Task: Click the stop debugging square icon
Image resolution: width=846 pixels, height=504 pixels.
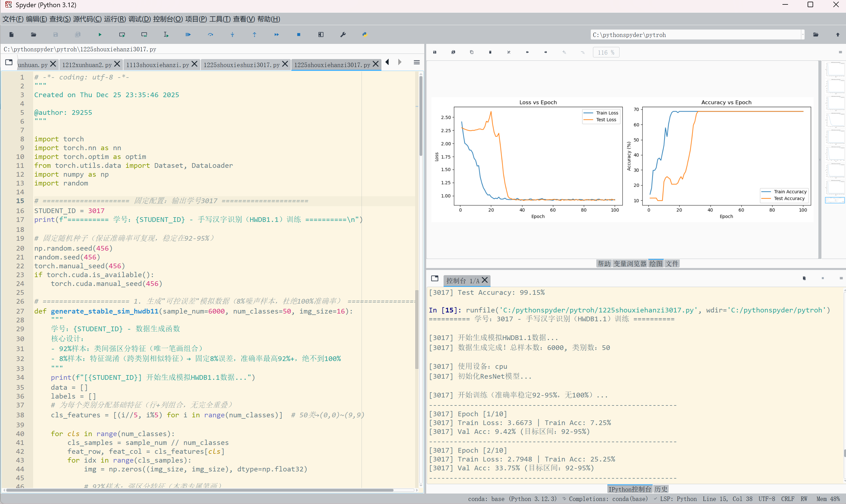Action: click(x=299, y=35)
